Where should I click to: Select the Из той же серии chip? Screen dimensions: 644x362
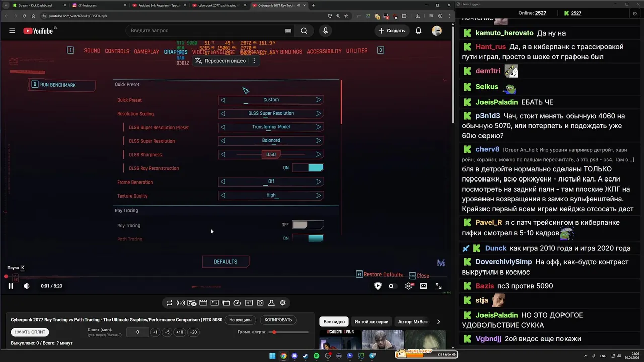tap(371, 322)
